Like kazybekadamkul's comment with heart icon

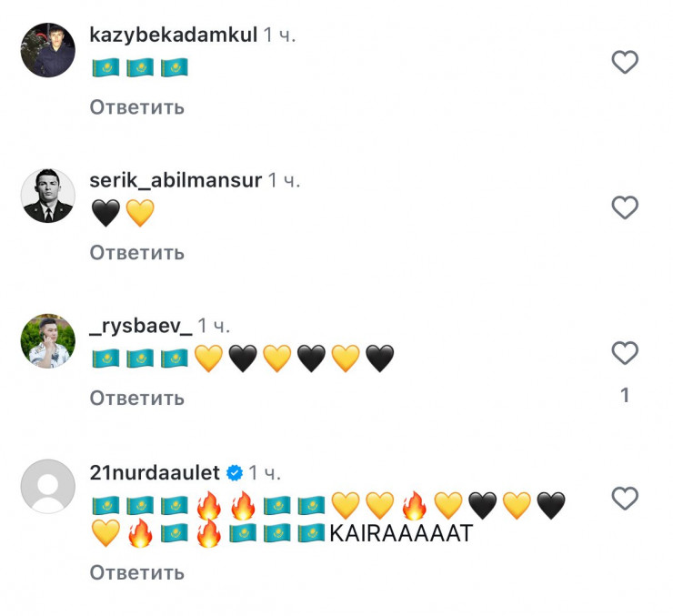[x=625, y=62]
